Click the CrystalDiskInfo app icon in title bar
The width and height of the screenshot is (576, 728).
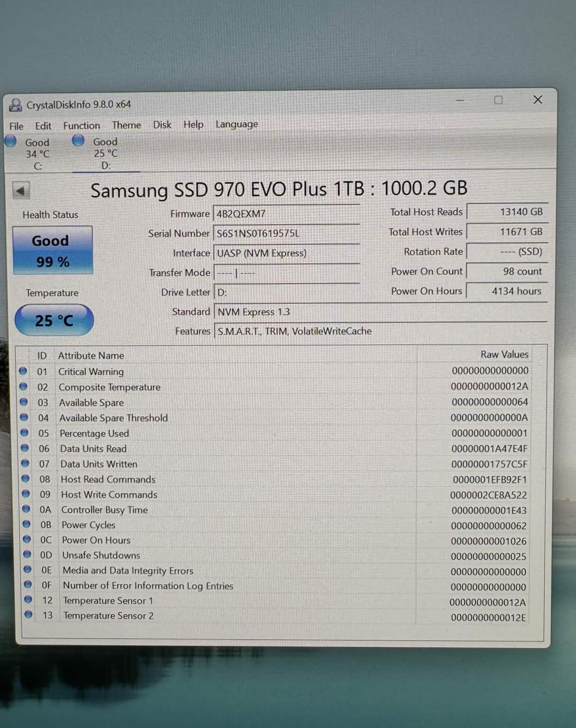coord(15,105)
